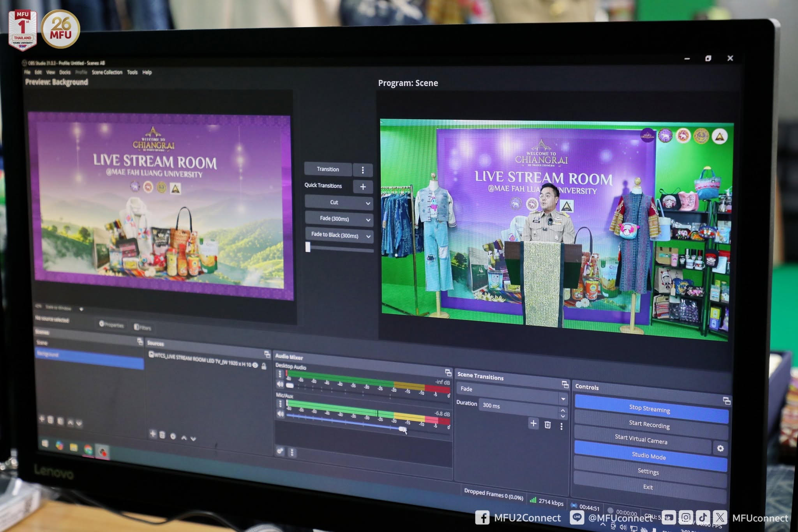Open Virtual Camera settings gear icon
798x532 pixels.
(720, 449)
